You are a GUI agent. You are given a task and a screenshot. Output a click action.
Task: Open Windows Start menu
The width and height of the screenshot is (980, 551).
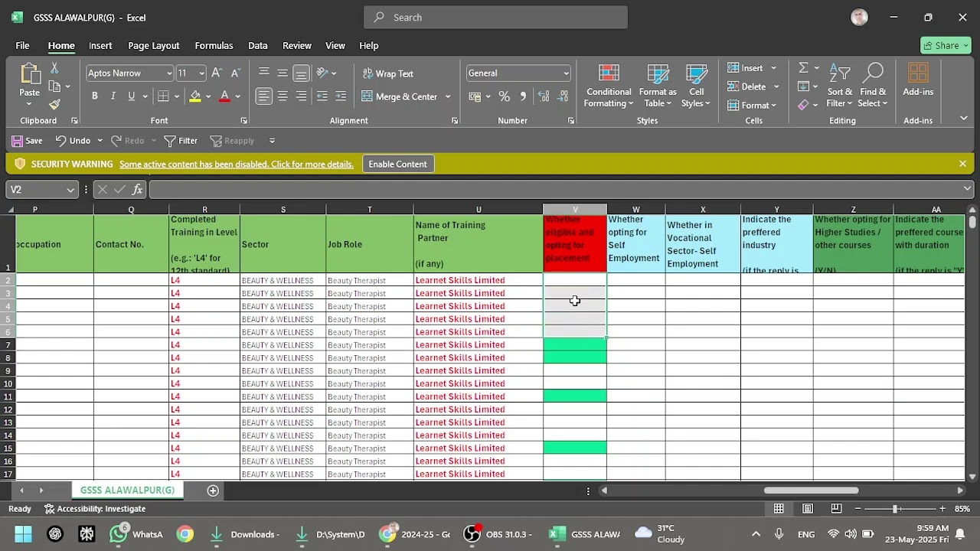point(23,534)
